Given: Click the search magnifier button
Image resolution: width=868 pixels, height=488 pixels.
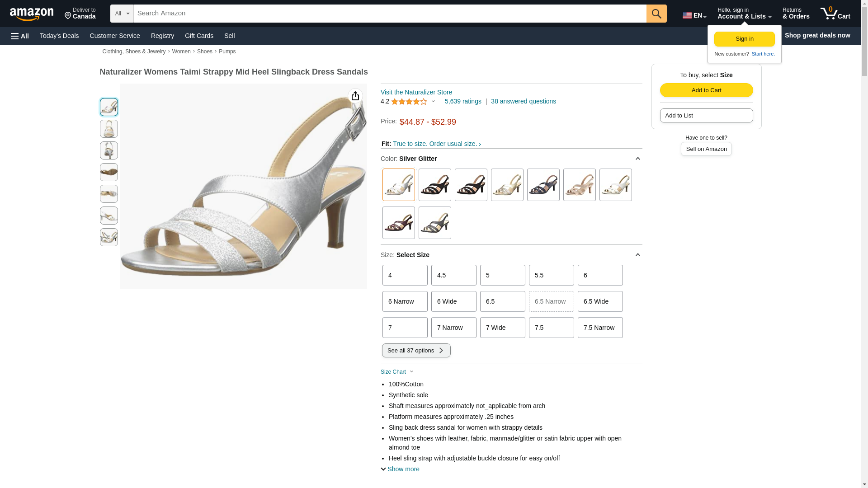Looking at the screenshot, I should 656,14.
